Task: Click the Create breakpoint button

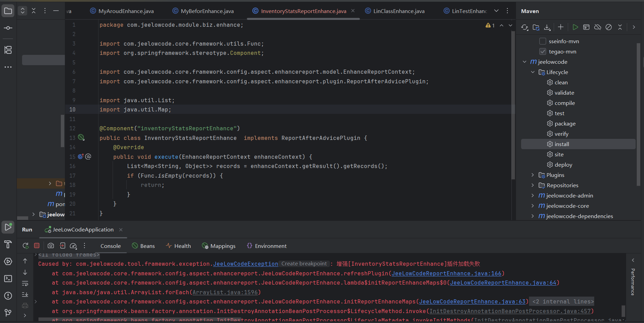Action: tap(304, 264)
